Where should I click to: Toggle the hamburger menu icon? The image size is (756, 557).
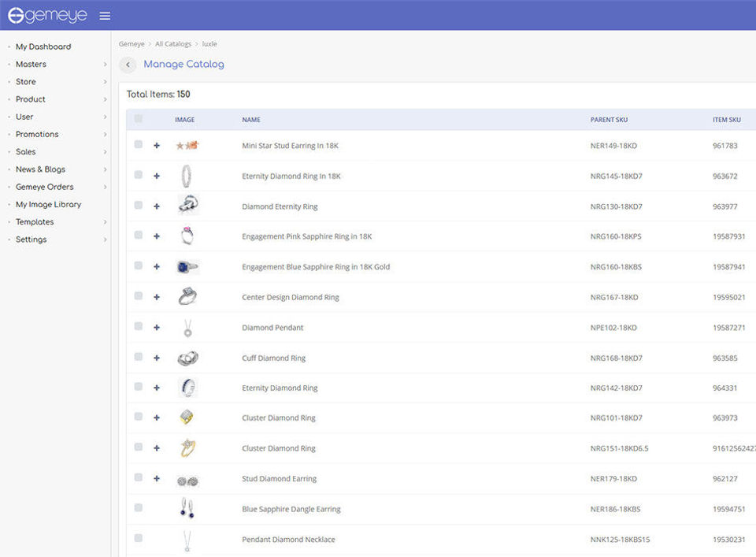pyautogui.click(x=105, y=16)
